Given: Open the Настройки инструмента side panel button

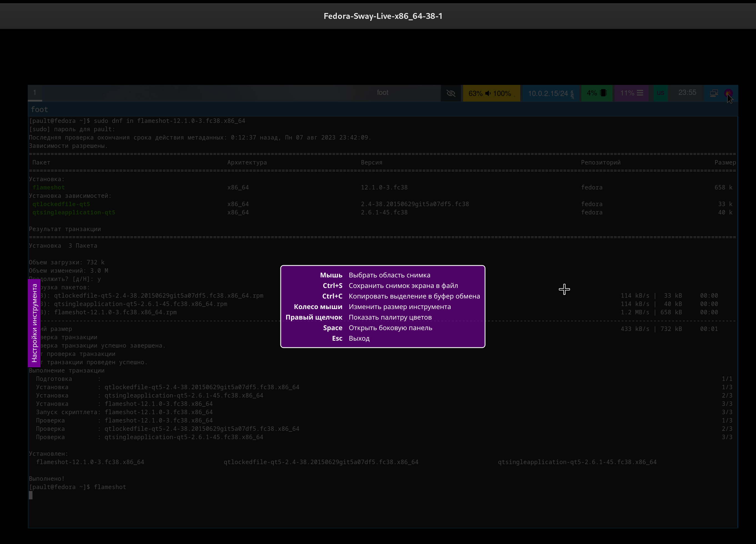Looking at the screenshot, I should click(x=34, y=323).
